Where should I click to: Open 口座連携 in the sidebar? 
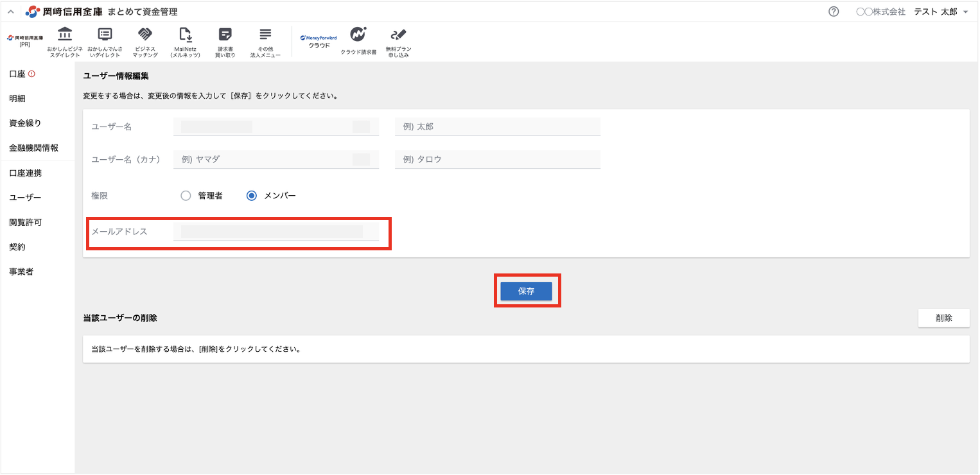(25, 173)
